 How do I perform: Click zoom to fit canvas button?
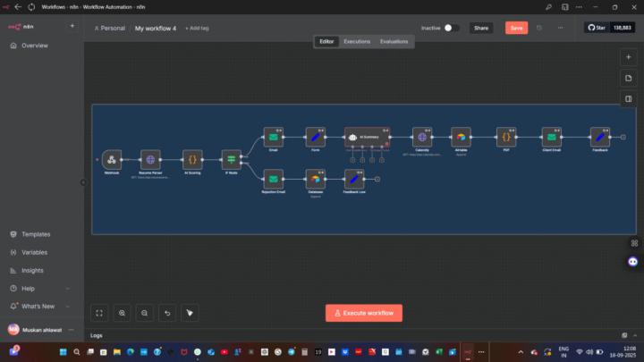pyautogui.click(x=99, y=313)
